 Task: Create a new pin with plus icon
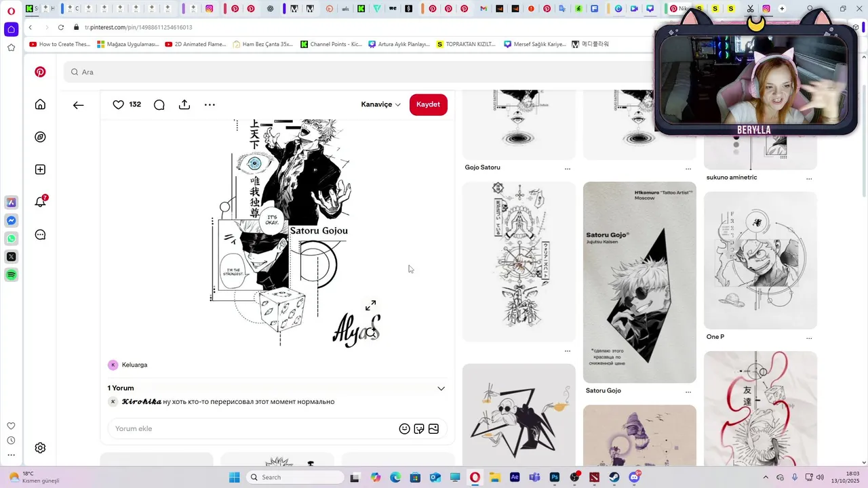40,169
